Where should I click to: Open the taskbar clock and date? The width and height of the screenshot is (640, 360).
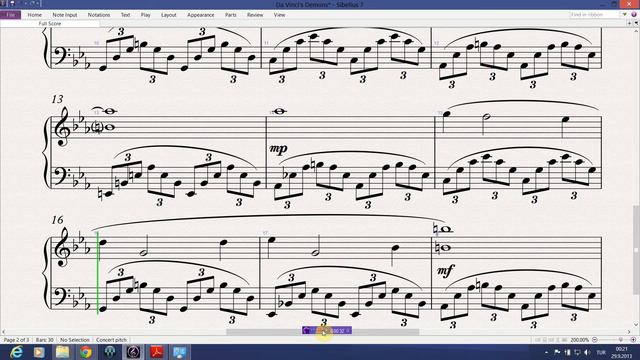pos(621,352)
